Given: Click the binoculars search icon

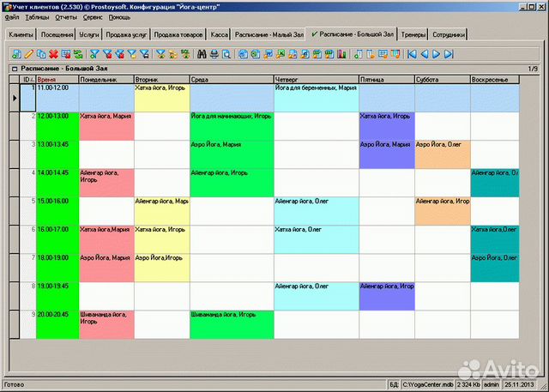Looking at the screenshot, I should click(202, 54).
